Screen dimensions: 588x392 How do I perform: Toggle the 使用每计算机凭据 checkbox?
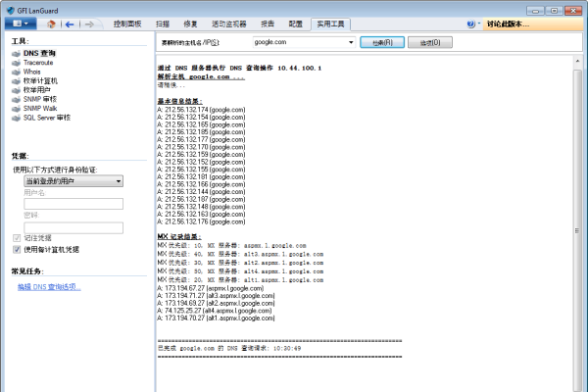coord(16,249)
